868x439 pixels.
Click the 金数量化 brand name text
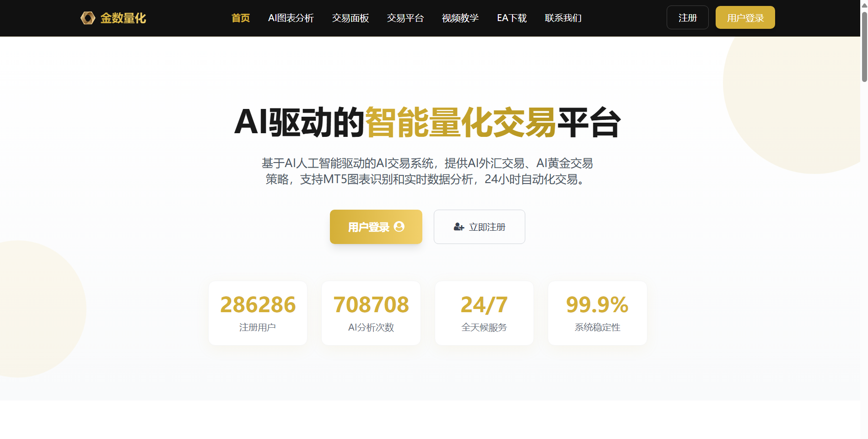tap(123, 18)
